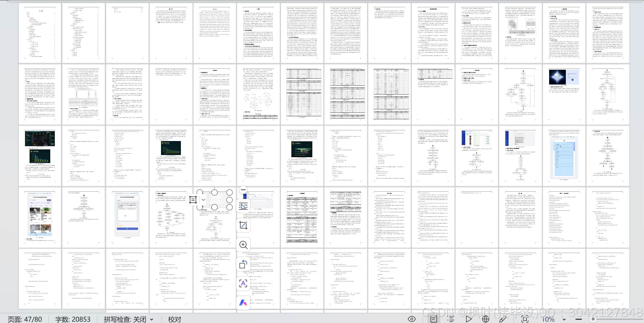Image resolution: width=644 pixels, height=323 pixels.
Task: Click the zoom slider handle
Action: pos(593,319)
